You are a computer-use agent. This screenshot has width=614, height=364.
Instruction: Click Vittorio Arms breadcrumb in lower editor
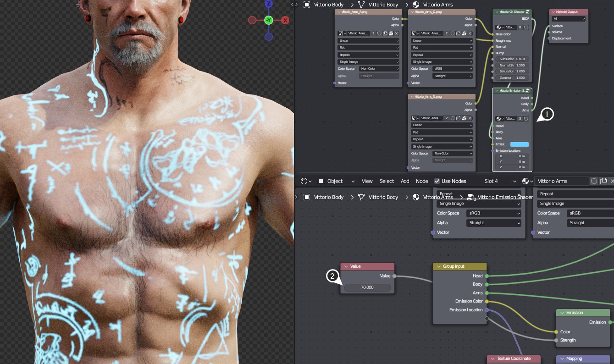coord(438,198)
